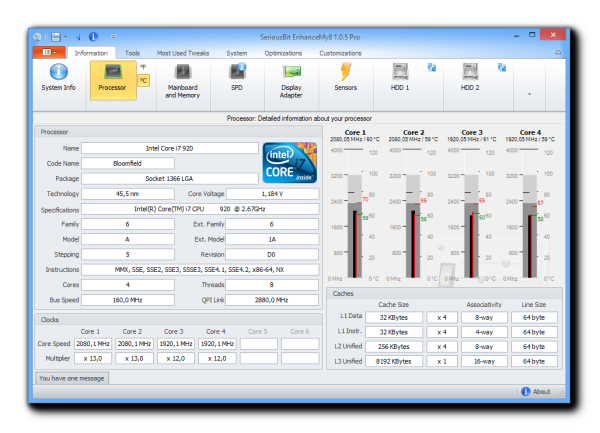Screen dimensions: 600x433
Task: Click the application globe icon in the title bar
Action: pos(38,37)
